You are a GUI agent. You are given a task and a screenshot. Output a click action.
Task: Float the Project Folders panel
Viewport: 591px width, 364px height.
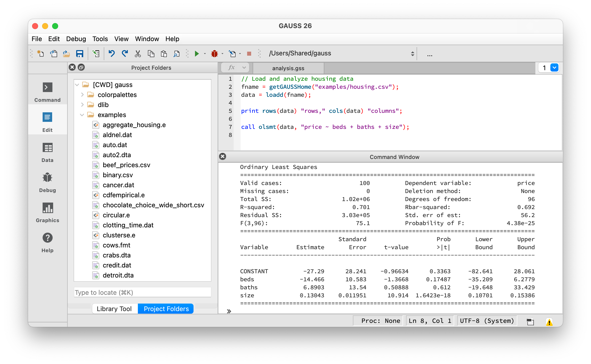coord(81,67)
